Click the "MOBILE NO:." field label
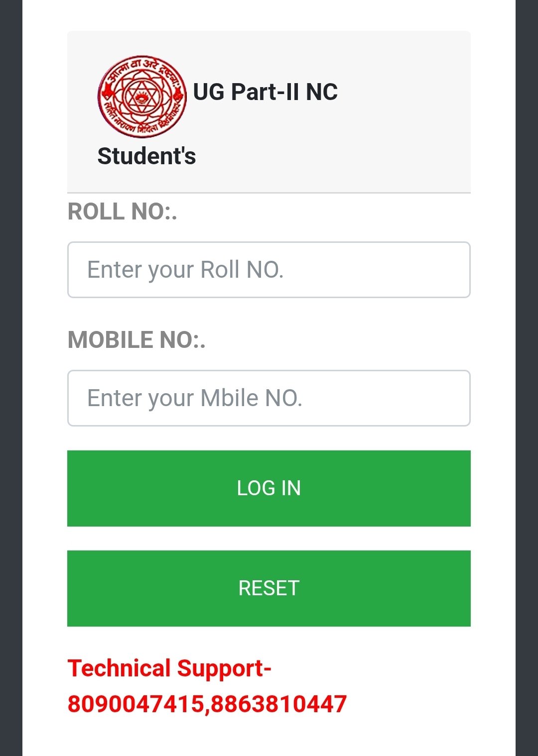Viewport: 538px width, 756px height. [x=136, y=340]
